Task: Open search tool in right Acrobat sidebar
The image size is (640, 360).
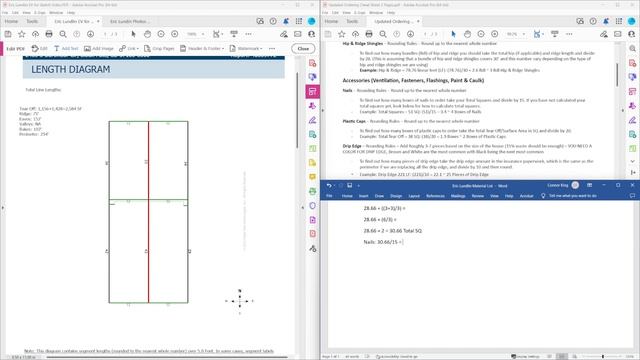Action: (x=633, y=49)
